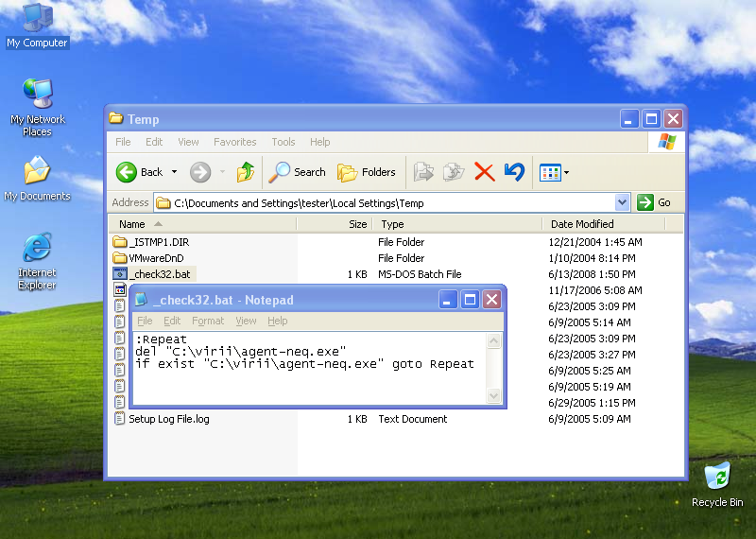Maximize the Temp Explorer window
The width and height of the screenshot is (756, 539).
click(x=651, y=119)
